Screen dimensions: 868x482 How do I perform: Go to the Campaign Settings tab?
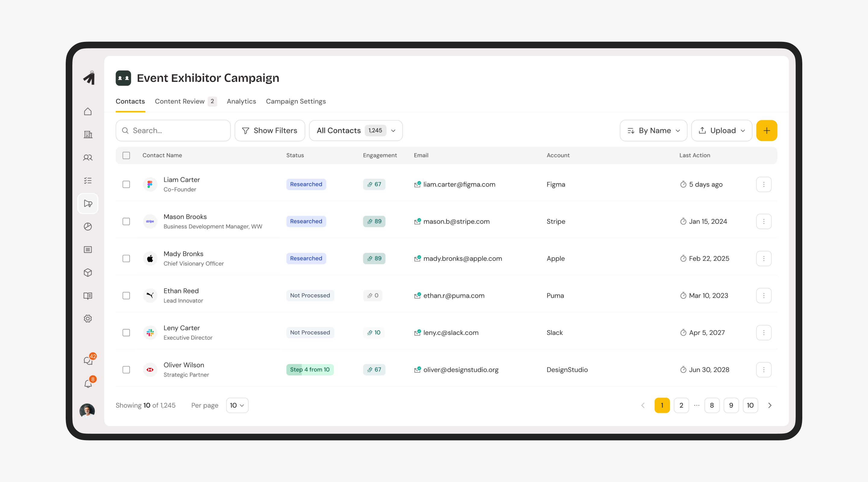[x=295, y=102]
